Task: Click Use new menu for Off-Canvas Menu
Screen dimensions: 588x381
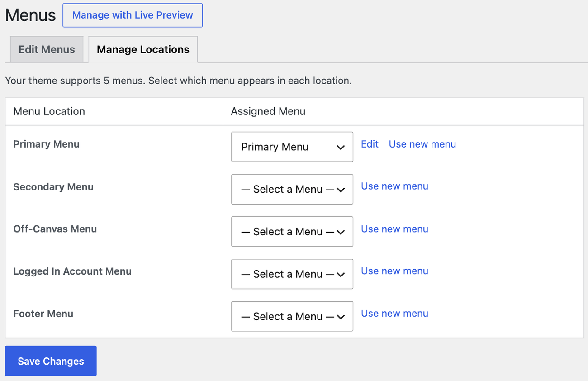Action: pos(394,229)
